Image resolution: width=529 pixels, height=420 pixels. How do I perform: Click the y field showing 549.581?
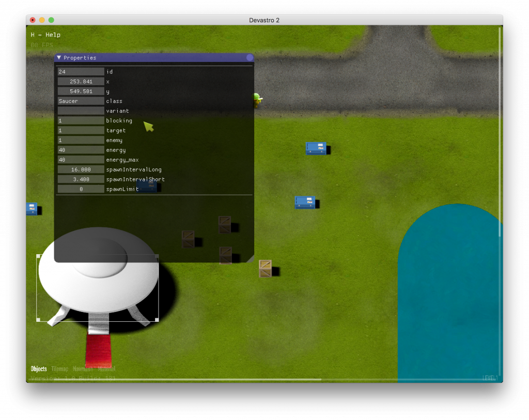tap(81, 91)
